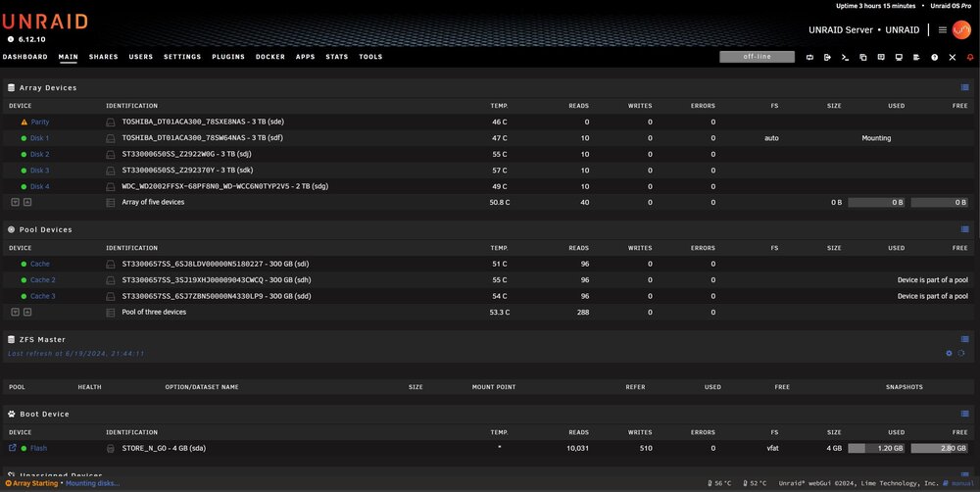Open ZFS Master settings gear icon
Viewport: 980px width, 492px height.
point(949,353)
